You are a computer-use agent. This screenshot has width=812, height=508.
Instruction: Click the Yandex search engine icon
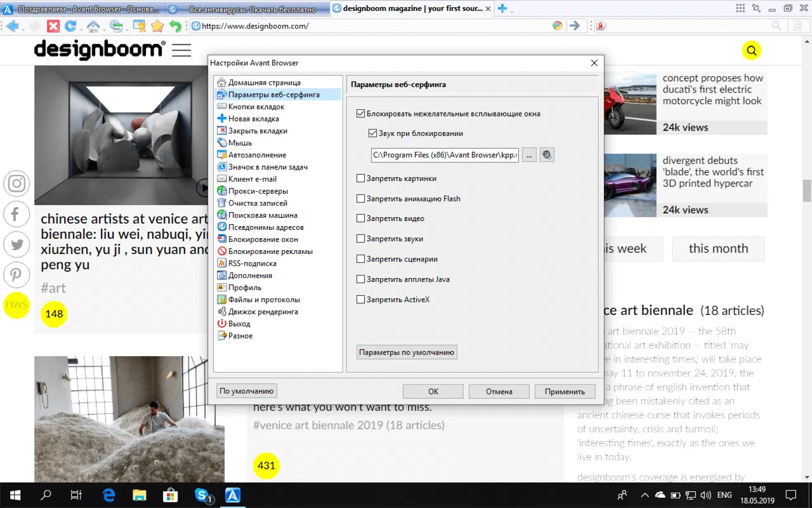point(600,26)
